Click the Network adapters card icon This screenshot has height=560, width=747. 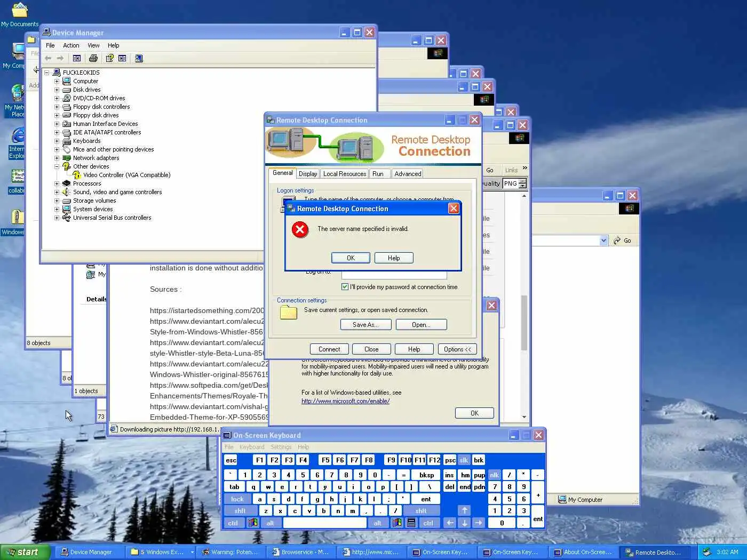67,158
